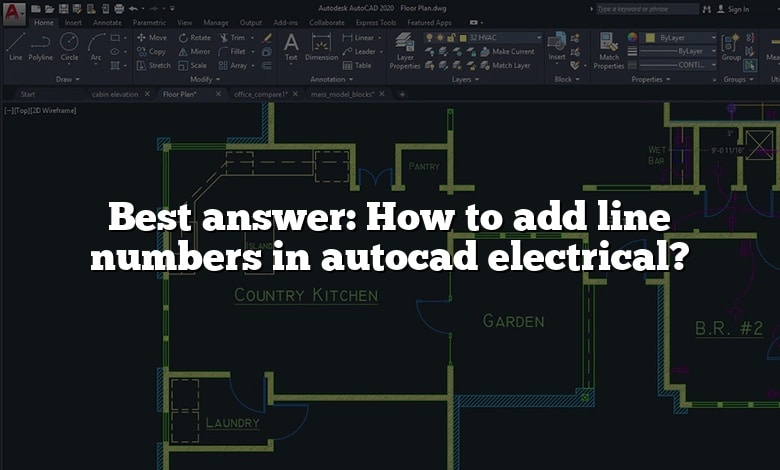Click the Match Properties tool

click(608, 50)
